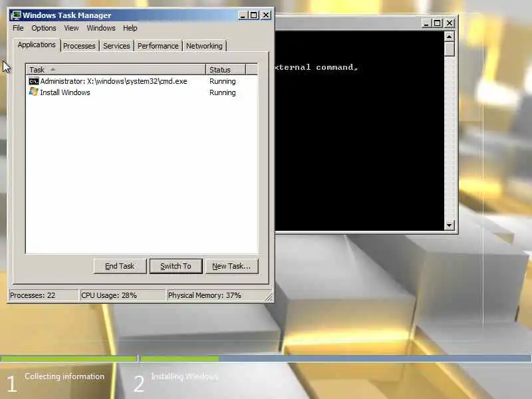Click the command prompt scrollbar thumb
The image size is (532, 399).
(x=450, y=49)
